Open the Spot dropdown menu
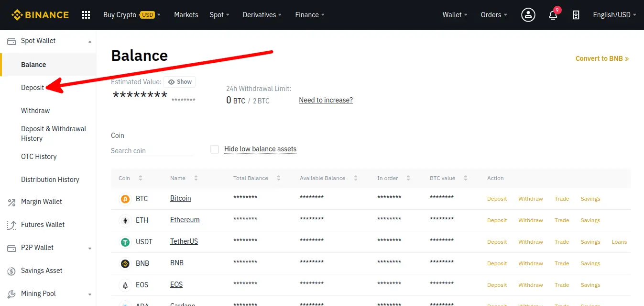The image size is (644, 306). click(x=220, y=15)
